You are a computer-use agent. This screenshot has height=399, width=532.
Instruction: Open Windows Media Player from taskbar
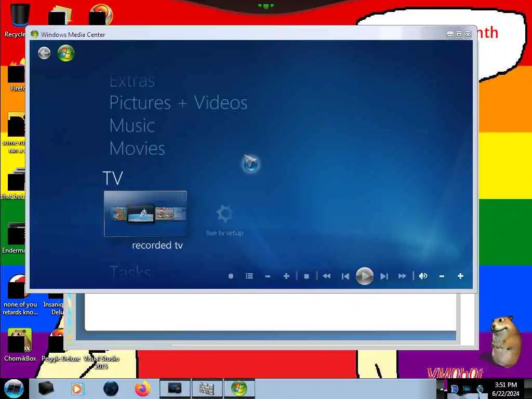point(77,389)
